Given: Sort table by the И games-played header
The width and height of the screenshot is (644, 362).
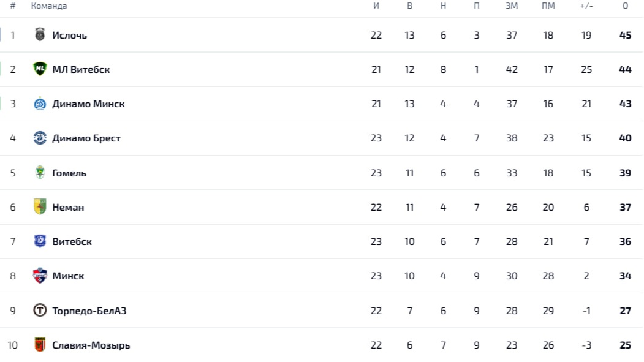Looking at the screenshot, I should coord(376,6).
